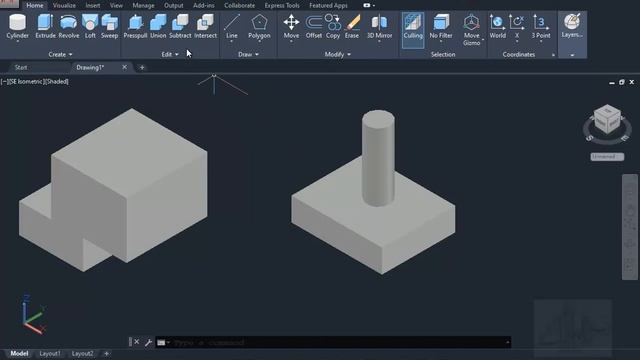The height and width of the screenshot is (360, 640).
Task: Open the Cylinder flyout arrow
Action: (x=18, y=41)
